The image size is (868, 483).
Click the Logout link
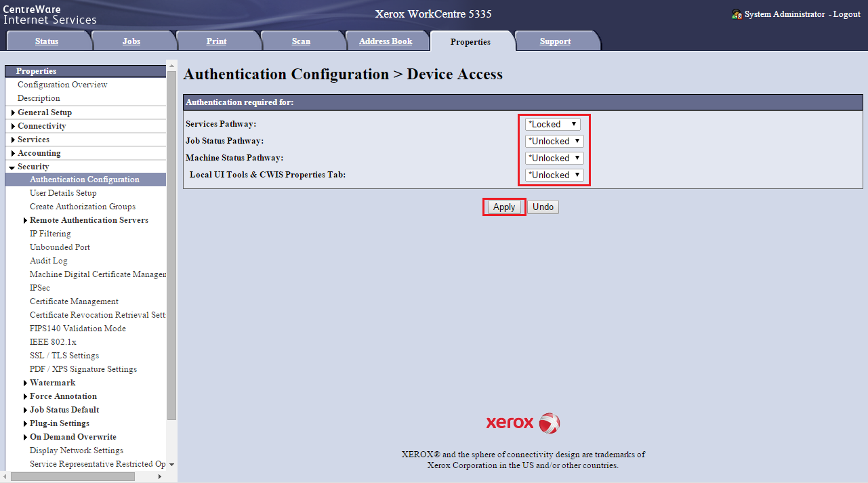click(x=846, y=14)
